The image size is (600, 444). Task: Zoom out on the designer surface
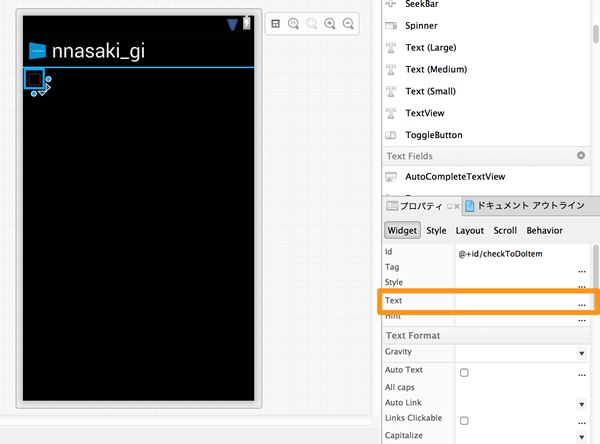pyautogui.click(x=348, y=24)
